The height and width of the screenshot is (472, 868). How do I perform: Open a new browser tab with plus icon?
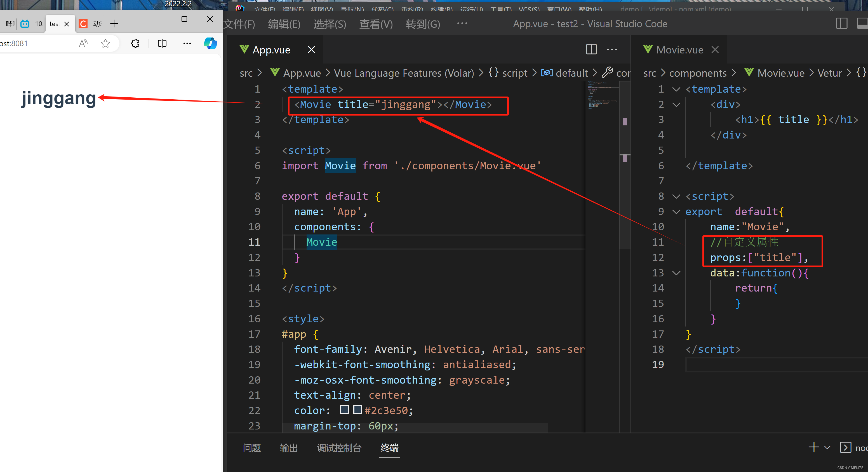pyautogui.click(x=114, y=24)
